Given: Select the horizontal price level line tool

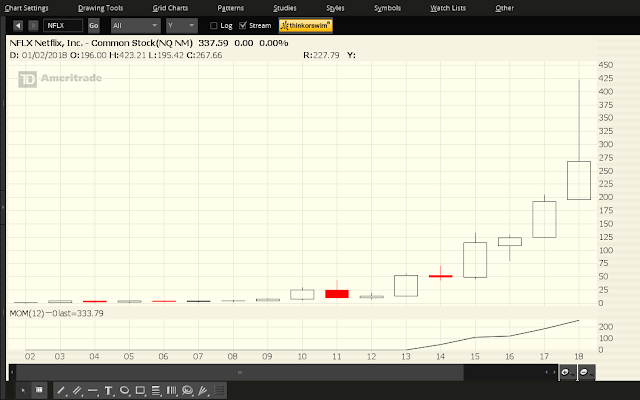Looking at the screenshot, I should tap(93, 391).
